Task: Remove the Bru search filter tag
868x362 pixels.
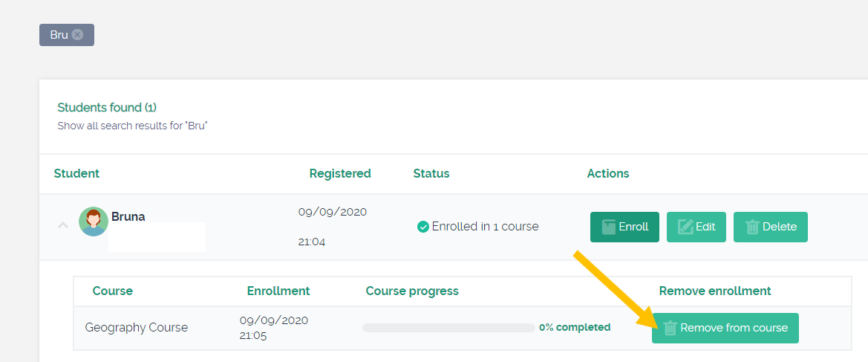Action: [x=77, y=34]
